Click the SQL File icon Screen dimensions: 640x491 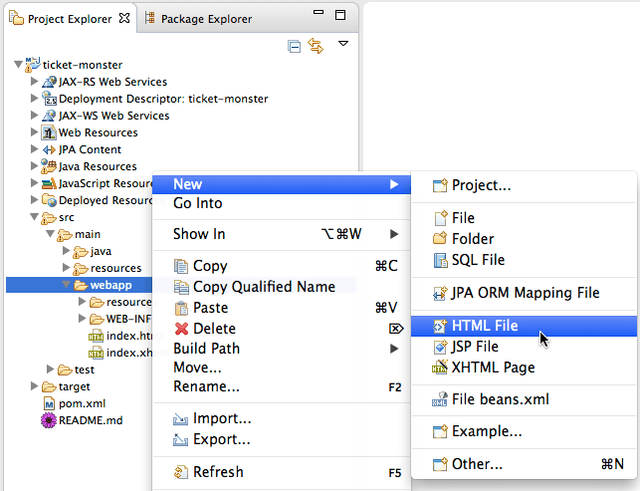point(440,260)
